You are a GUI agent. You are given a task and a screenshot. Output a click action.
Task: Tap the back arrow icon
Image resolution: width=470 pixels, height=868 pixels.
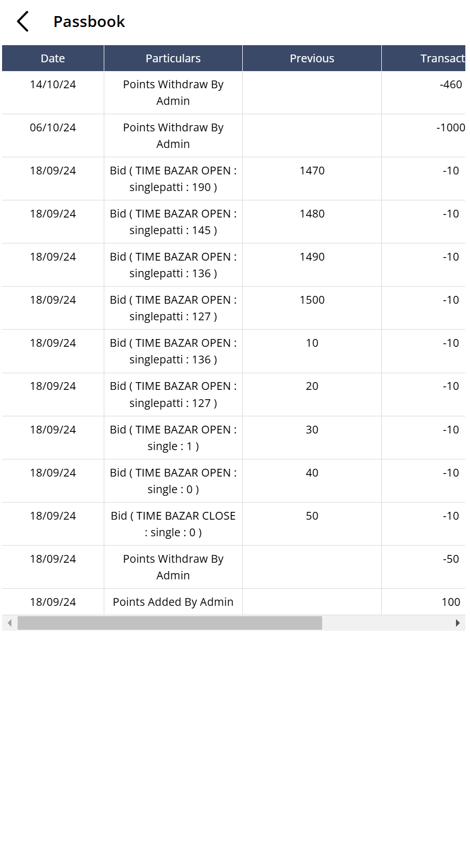(23, 22)
